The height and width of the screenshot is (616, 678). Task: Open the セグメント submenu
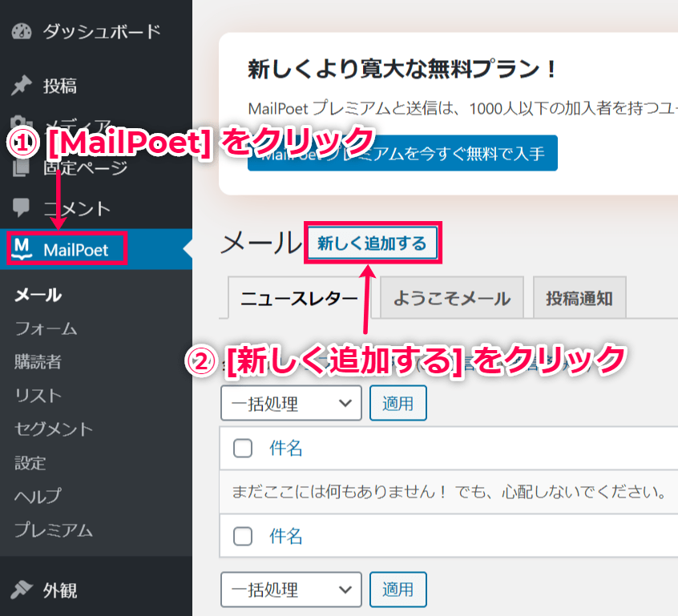pyautogui.click(x=54, y=429)
